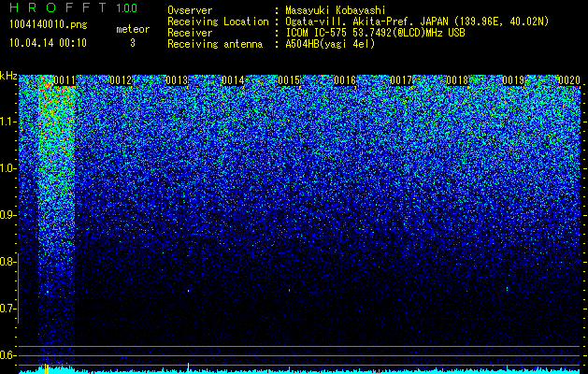Click time marker 0020
The height and width of the screenshot is (374, 588).
point(569,80)
